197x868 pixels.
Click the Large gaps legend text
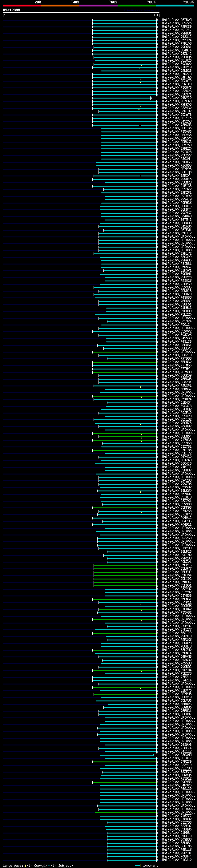(x=38, y=865)
